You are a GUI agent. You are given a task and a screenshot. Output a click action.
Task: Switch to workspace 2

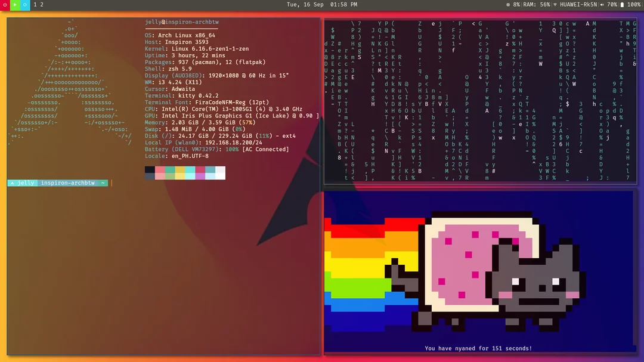point(41,5)
